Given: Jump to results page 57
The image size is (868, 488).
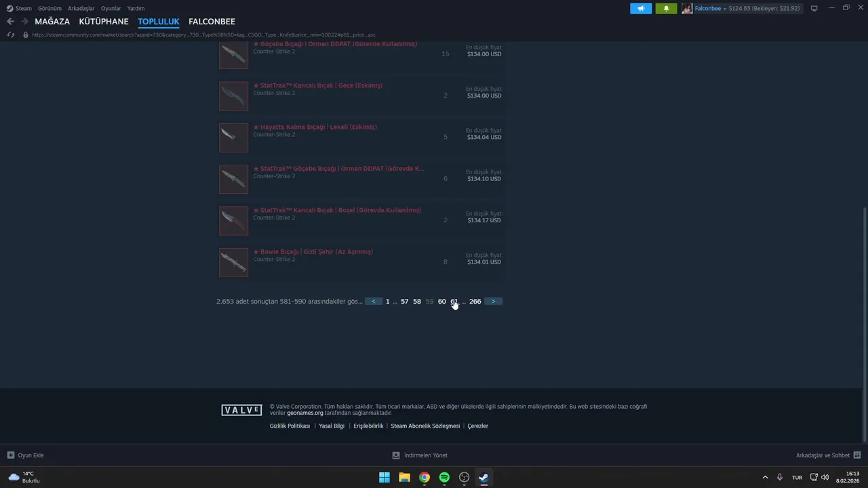Looking at the screenshot, I should click(x=405, y=302).
